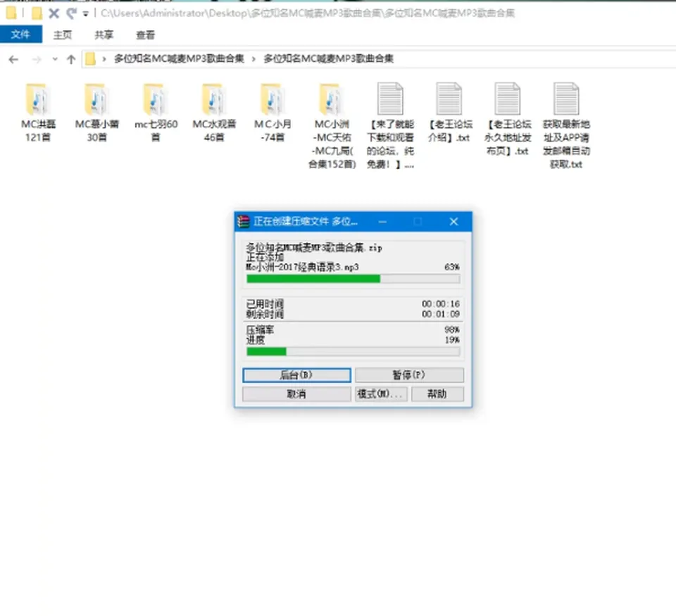Click the 模式(M)... button
The image size is (676, 616).
[381, 394]
